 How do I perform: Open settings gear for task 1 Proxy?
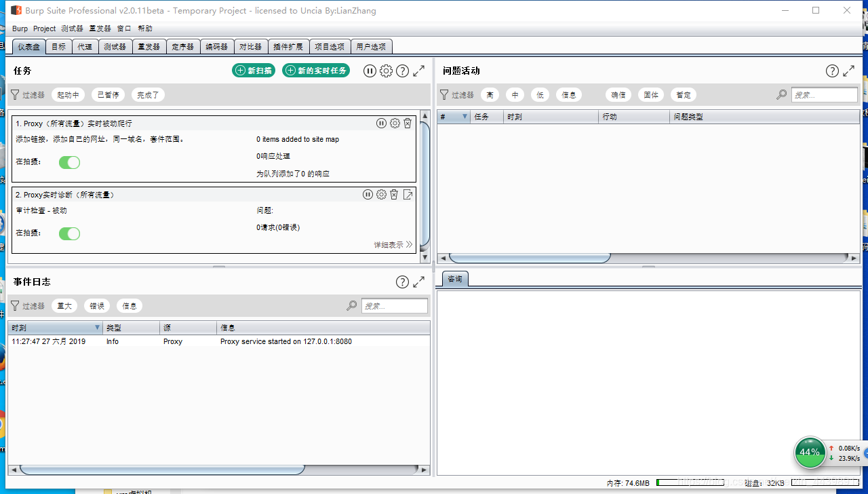[395, 123]
